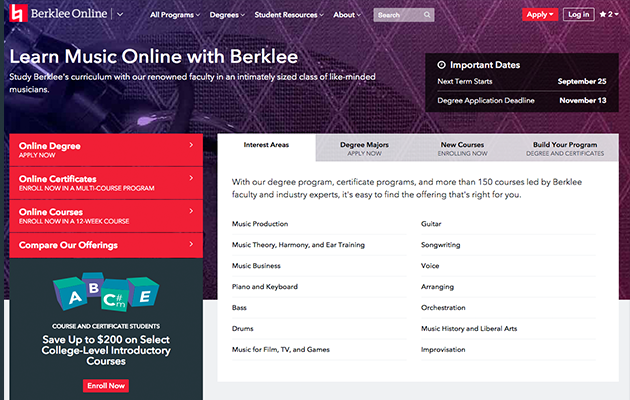Type in the Search input field

coord(397,15)
